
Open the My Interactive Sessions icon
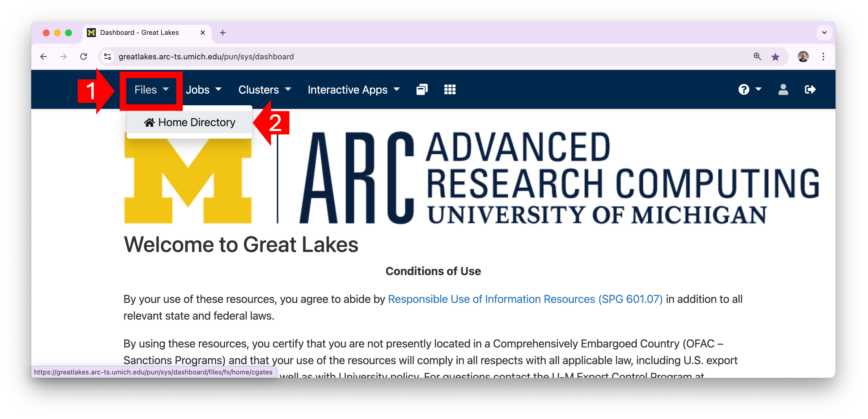(x=422, y=90)
